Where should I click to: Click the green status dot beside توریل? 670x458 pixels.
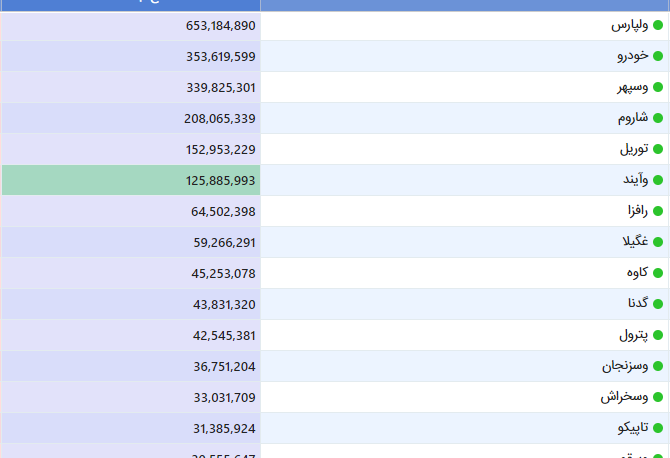(x=658, y=149)
